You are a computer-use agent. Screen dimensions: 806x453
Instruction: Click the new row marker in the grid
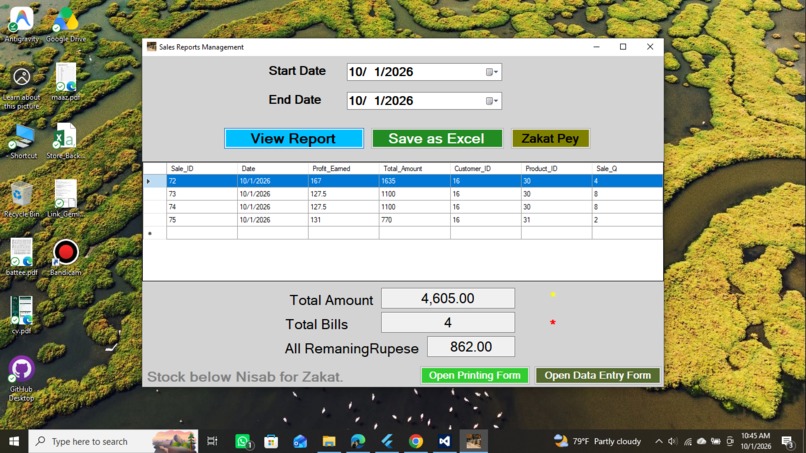pyautogui.click(x=154, y=233)
